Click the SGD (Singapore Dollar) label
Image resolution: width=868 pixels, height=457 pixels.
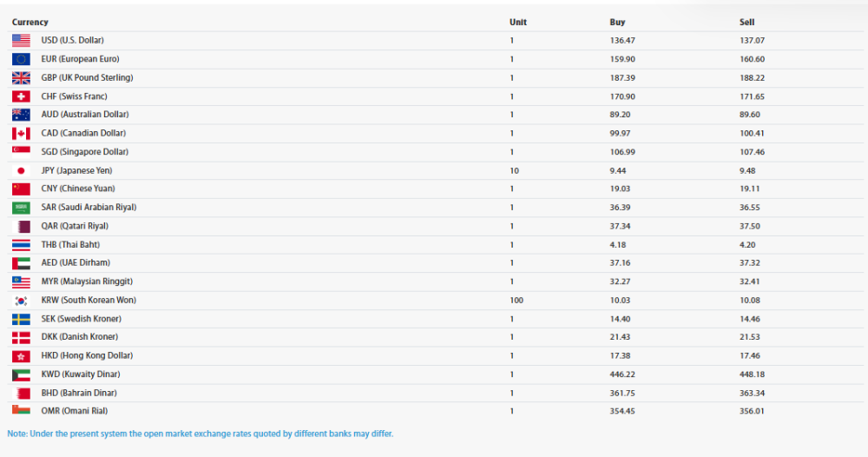pos(85,152)
